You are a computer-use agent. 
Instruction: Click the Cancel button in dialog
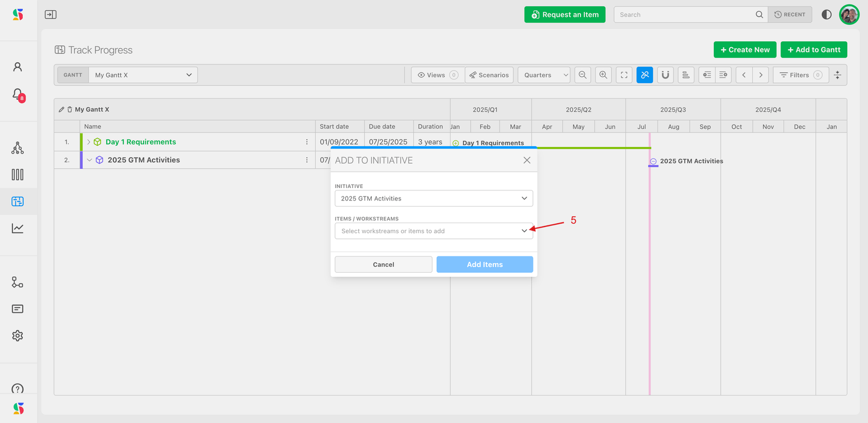[383, 264]
